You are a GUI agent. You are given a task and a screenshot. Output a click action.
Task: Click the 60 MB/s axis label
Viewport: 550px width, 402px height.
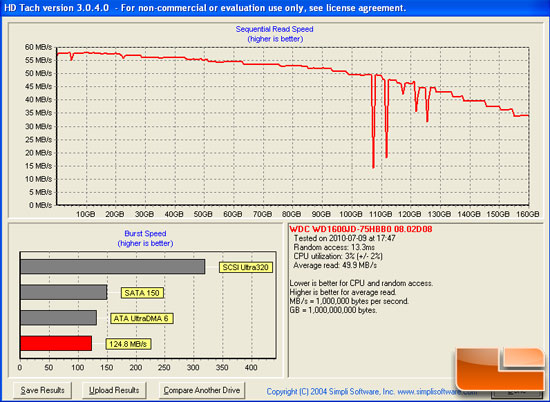tap(38, 47)
